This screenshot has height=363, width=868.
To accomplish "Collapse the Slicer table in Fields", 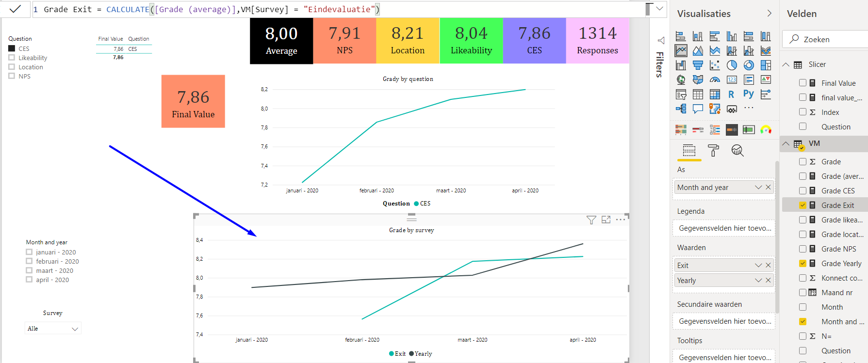I will (x=786, y=64).
